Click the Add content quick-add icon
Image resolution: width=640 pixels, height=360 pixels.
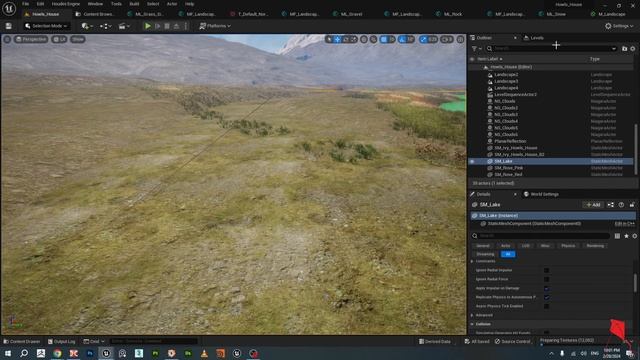click(87, 26)
